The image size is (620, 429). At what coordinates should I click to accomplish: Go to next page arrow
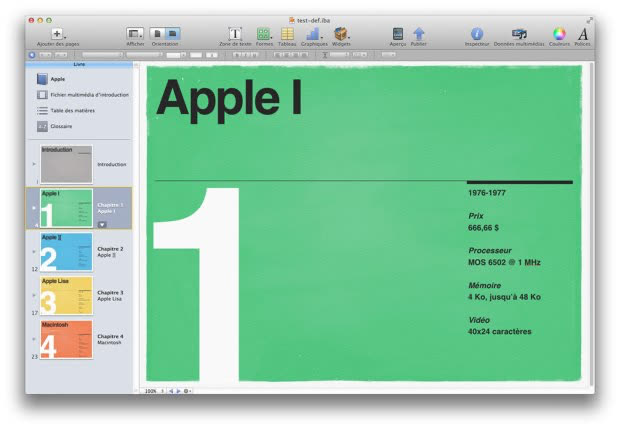click(x=178, y=391)
